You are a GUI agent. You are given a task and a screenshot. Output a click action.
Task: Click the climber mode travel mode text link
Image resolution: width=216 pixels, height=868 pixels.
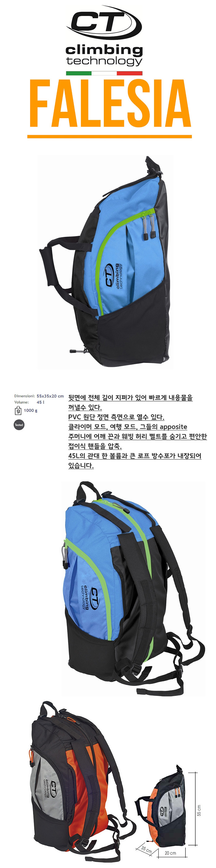137,436
